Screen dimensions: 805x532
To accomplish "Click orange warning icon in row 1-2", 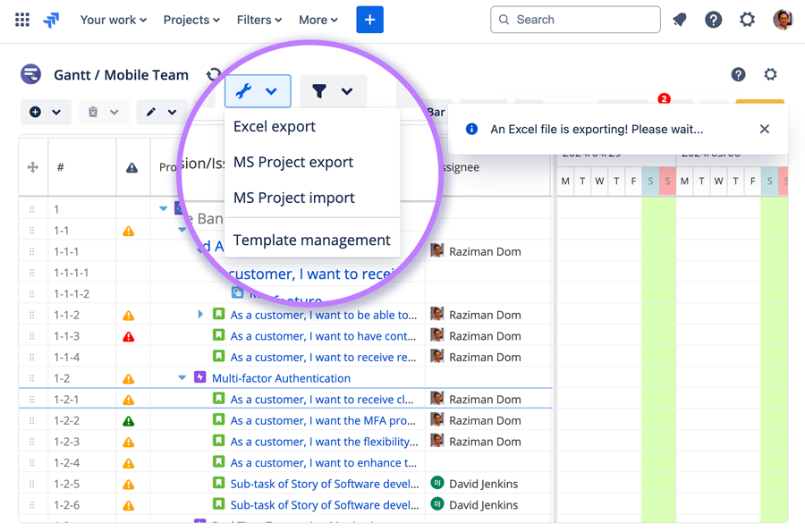I will (x=128, y=379).
